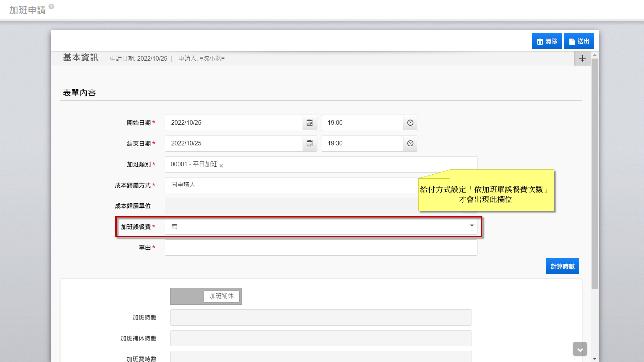Image resolution: width=644 pixels, height=362 pixels.
Task: Click into the 事由 reason input field
Action: pos(321,248)
